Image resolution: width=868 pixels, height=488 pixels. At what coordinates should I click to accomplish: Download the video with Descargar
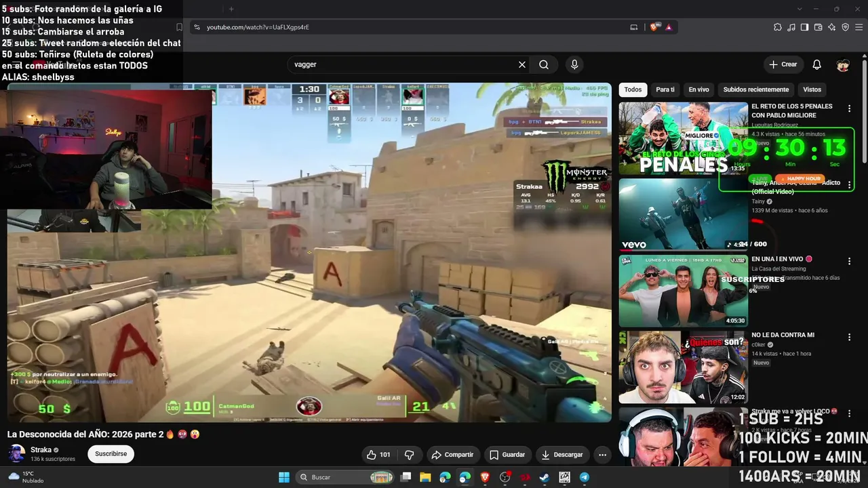point(562,455)
